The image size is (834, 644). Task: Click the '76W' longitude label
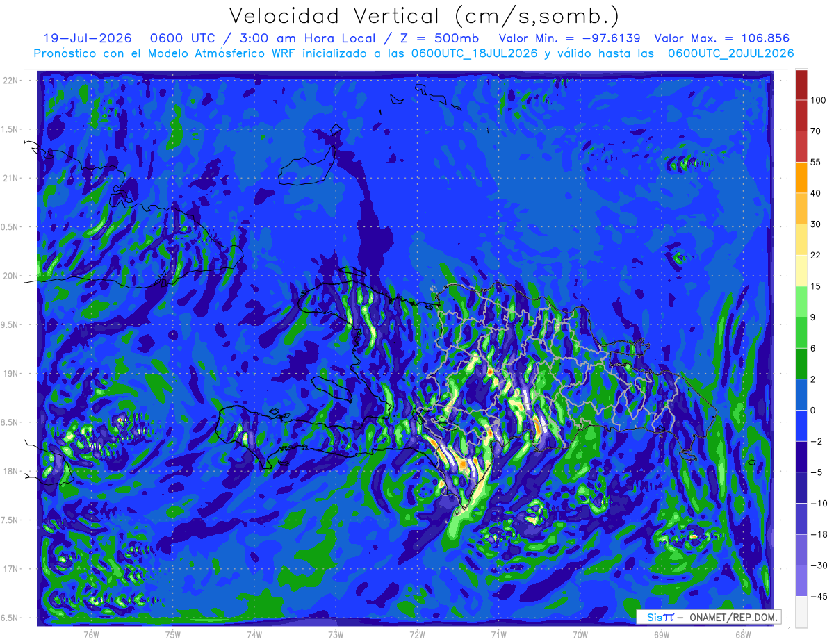(92, 635)
